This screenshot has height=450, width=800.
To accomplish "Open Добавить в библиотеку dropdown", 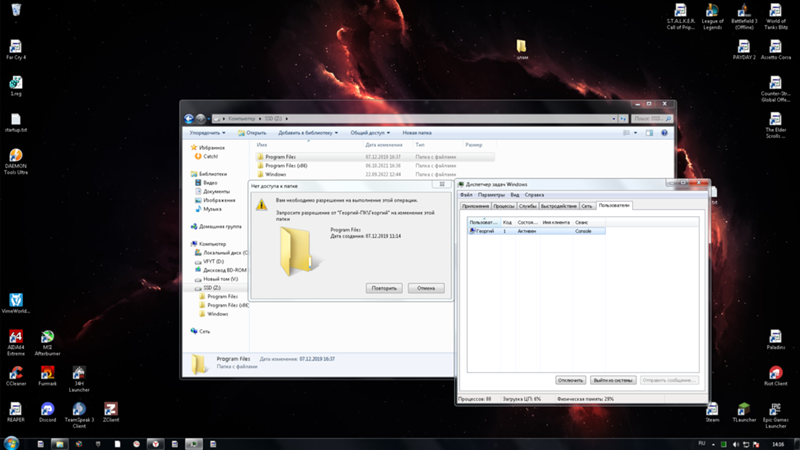I will 308,133.
